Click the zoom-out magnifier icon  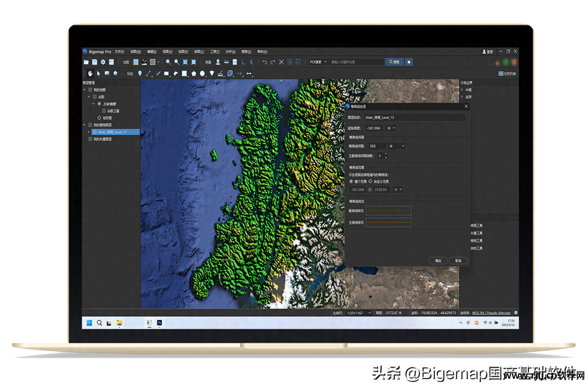click(x=177, y=62)
